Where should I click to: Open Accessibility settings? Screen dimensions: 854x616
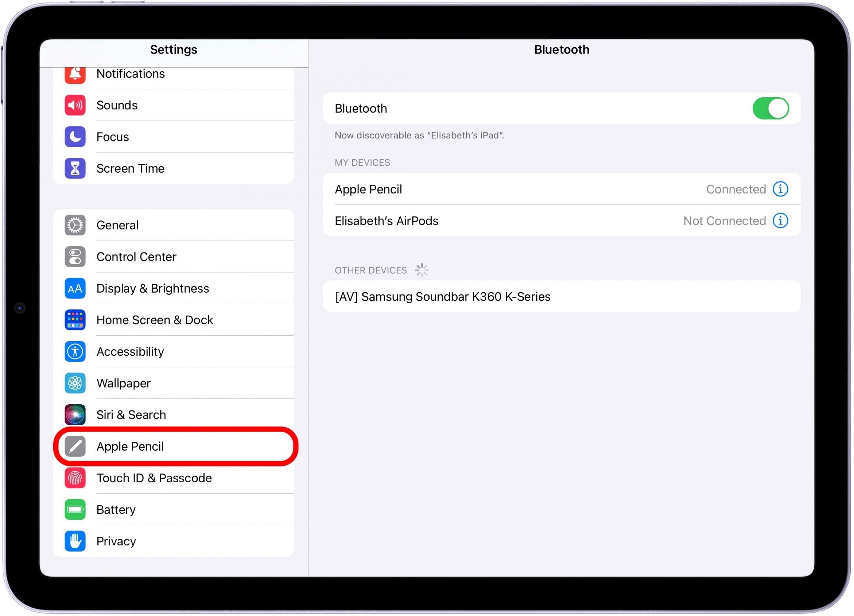point(174,351)
